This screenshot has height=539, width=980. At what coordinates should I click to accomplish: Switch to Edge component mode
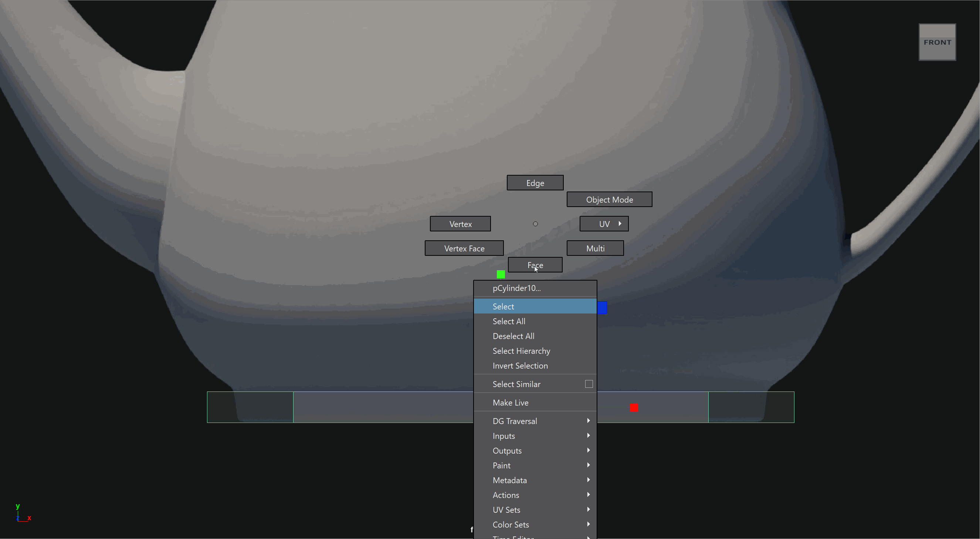coord(535,183)
